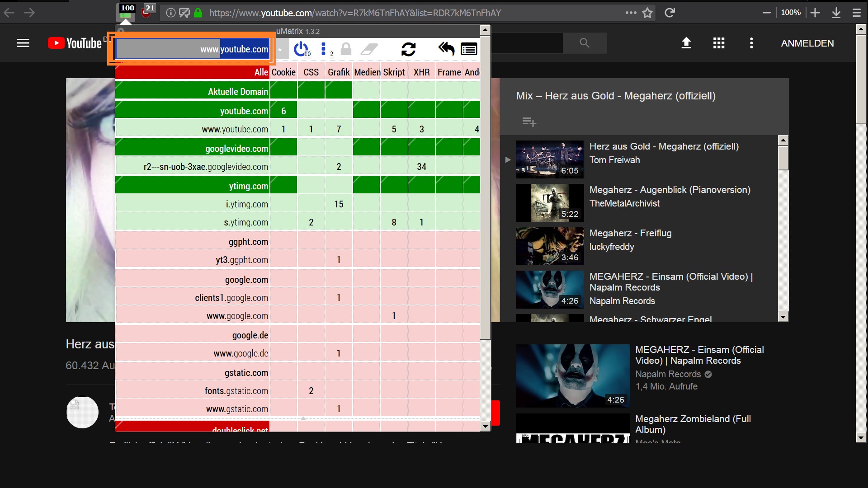Open the browser hamburger menu
Viewport: 868px width, 488px height.
pos(857,13)
